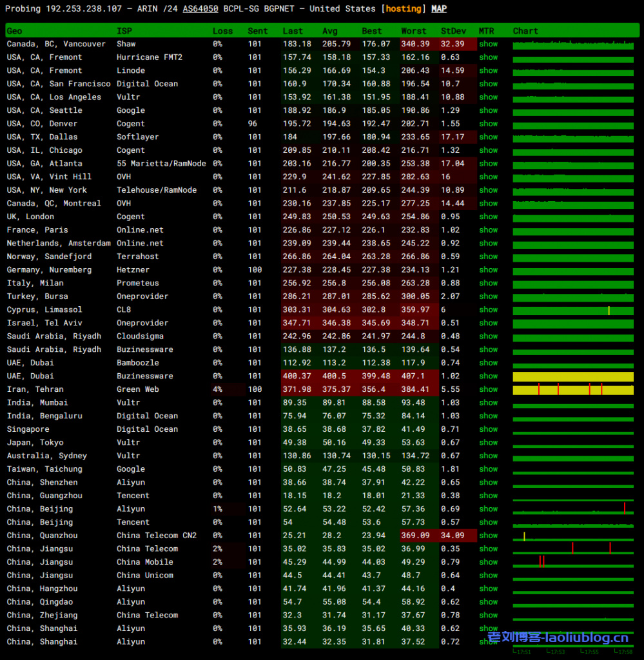
Task: Show MTR for Paris Online.net row
Action: coord(488,230)
